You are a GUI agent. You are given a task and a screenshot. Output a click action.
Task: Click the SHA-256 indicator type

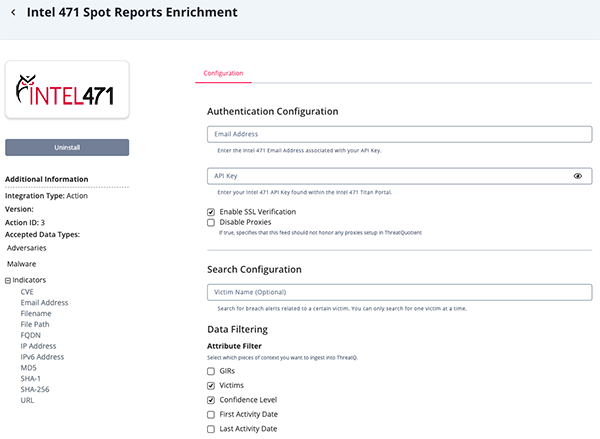pos(35,389)
